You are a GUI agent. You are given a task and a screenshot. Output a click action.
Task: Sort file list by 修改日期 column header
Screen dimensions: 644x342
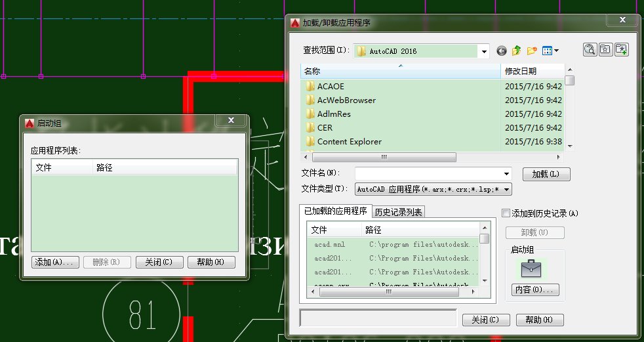(533, 71)
